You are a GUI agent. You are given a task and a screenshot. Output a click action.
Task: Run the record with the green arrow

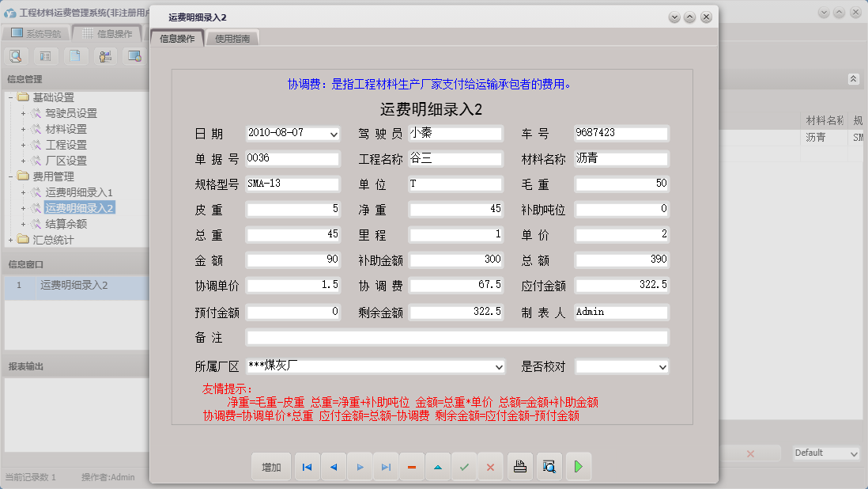578,467
